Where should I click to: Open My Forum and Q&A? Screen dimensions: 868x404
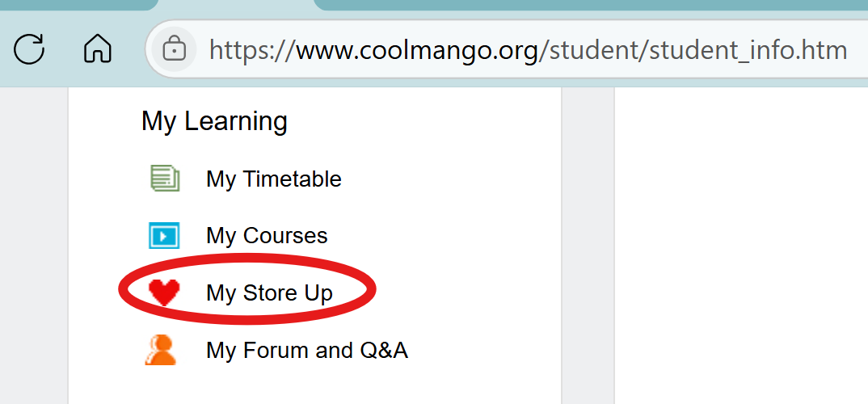(306, 351)
